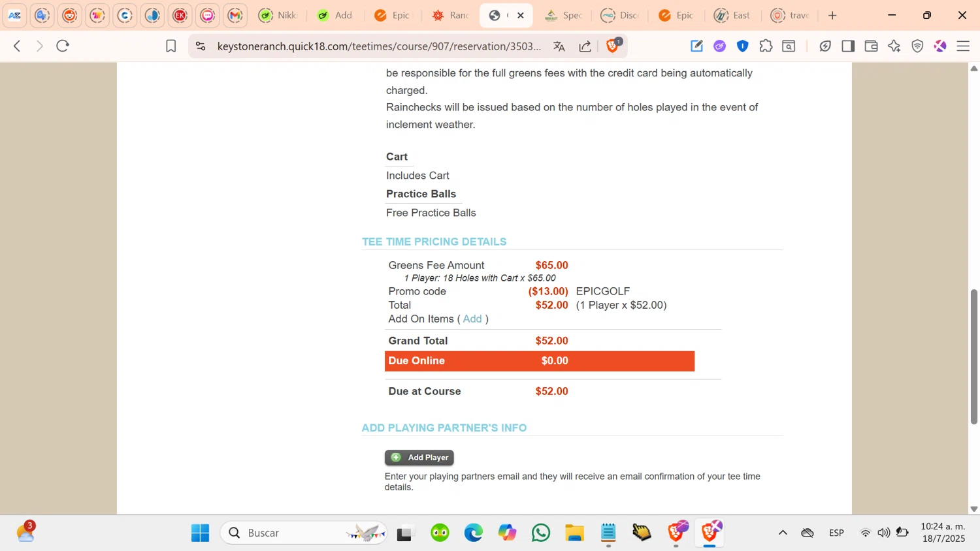
Task: Open the browser hamburger main menu
Action: click(x=963, y=46)
